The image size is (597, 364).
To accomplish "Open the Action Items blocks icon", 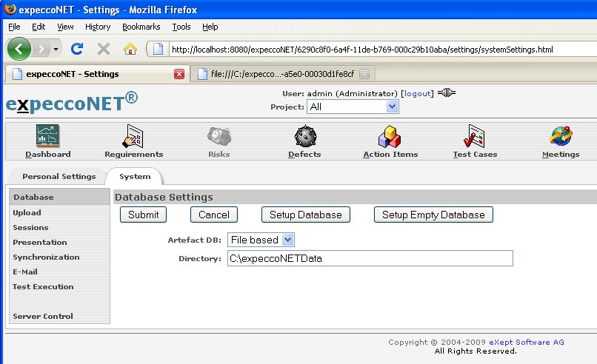I will click(390, 136).
